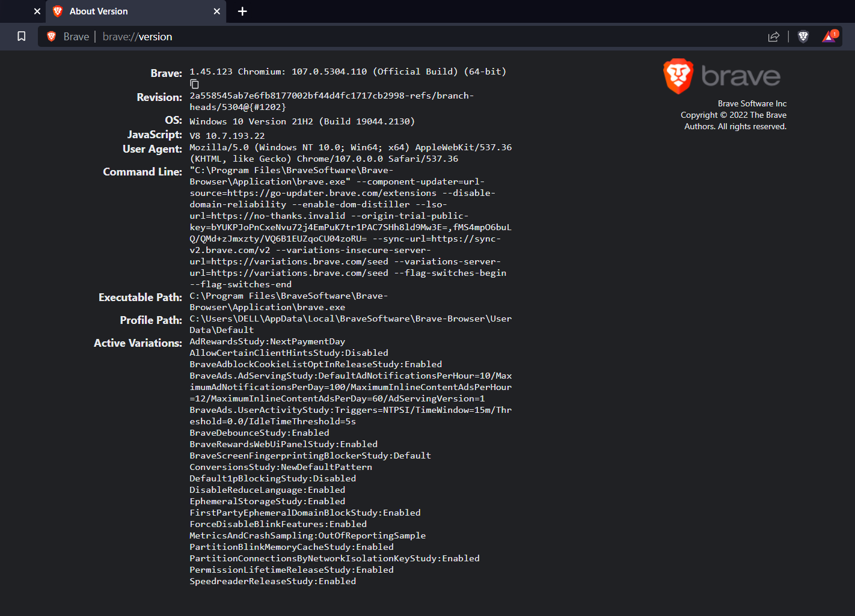Select the Revision hash text
The width and height of the screenshot is (855, 616).
tap(331, 101)
